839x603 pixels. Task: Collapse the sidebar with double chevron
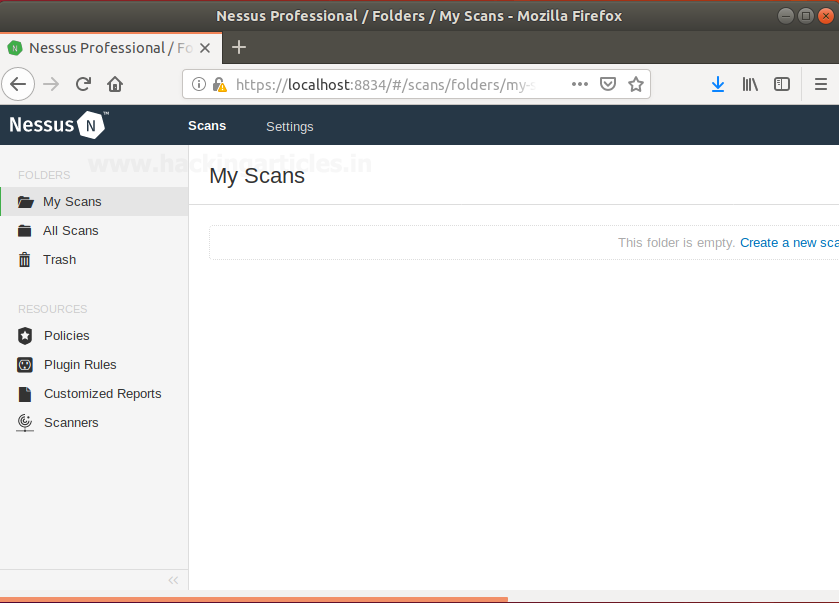tap(173, 580)
